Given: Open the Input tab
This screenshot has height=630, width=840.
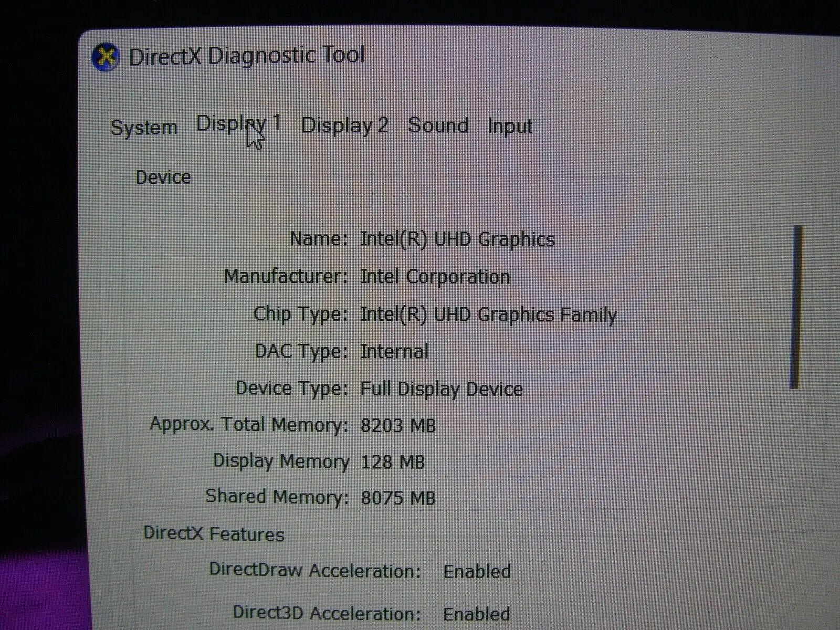Looking at the screenshot, I should point(510,127).
